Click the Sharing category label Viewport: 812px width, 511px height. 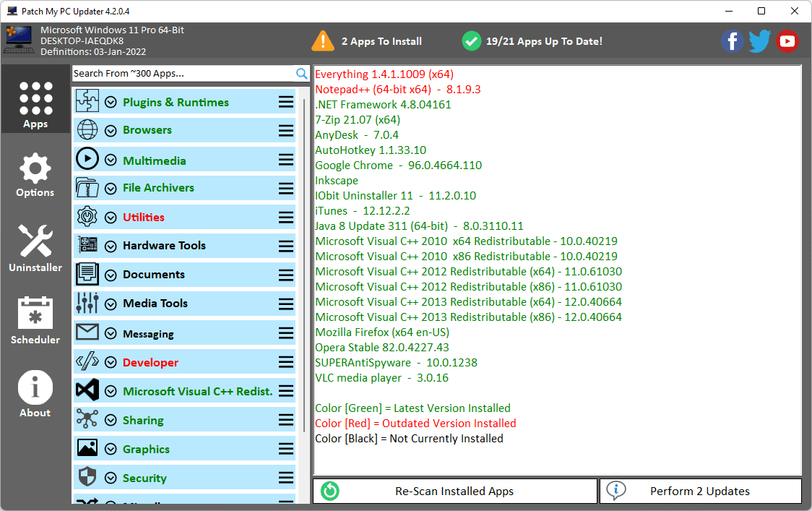coord(144,421)
